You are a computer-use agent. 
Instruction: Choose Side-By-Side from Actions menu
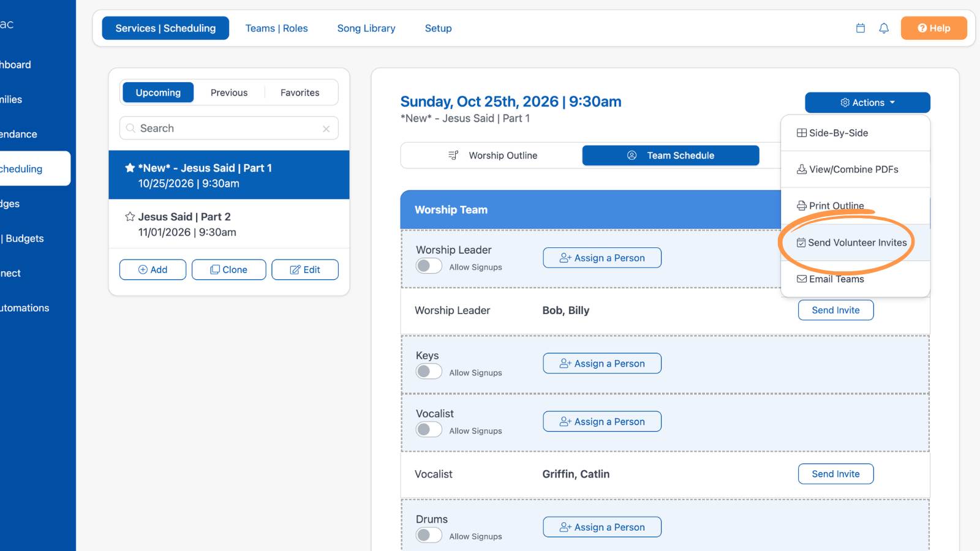point(856,133)
